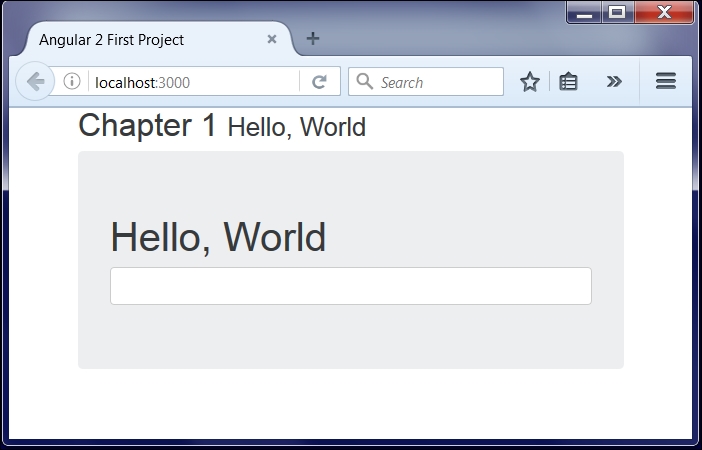This screenshot has width=702, height=450.
Task: Click into the Search field
Action: pyautogui.click(x=426, y=81)
